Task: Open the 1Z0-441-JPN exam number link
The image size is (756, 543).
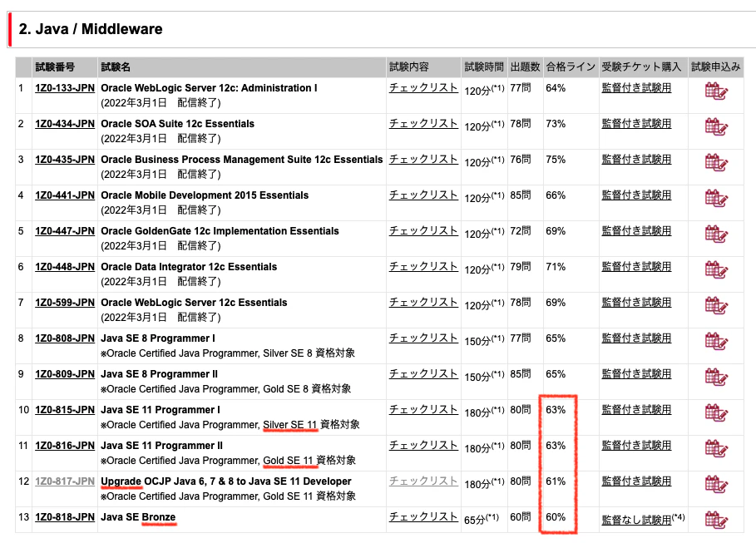Action: coord(65,195)
